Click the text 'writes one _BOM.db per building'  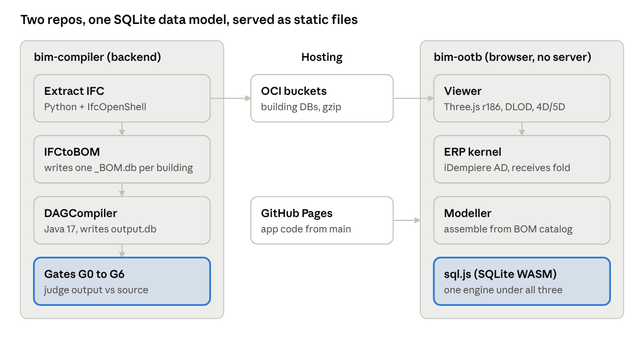click(x=118, y=168)
